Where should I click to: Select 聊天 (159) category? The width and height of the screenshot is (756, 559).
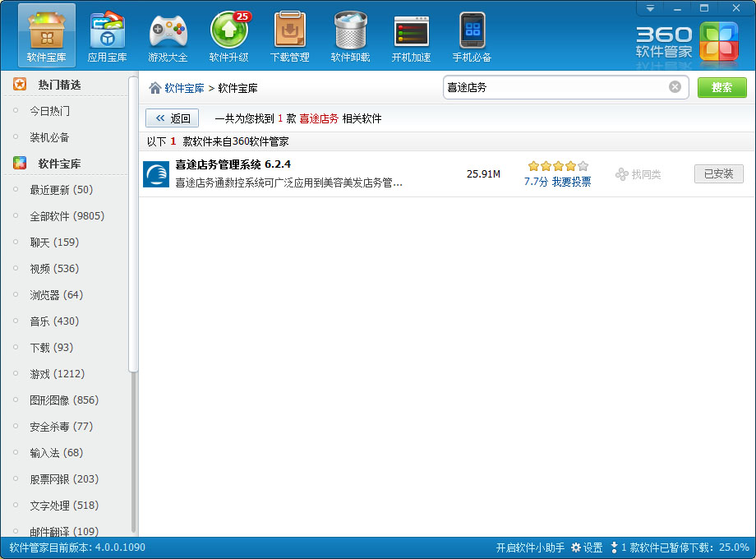click(54, 243)
